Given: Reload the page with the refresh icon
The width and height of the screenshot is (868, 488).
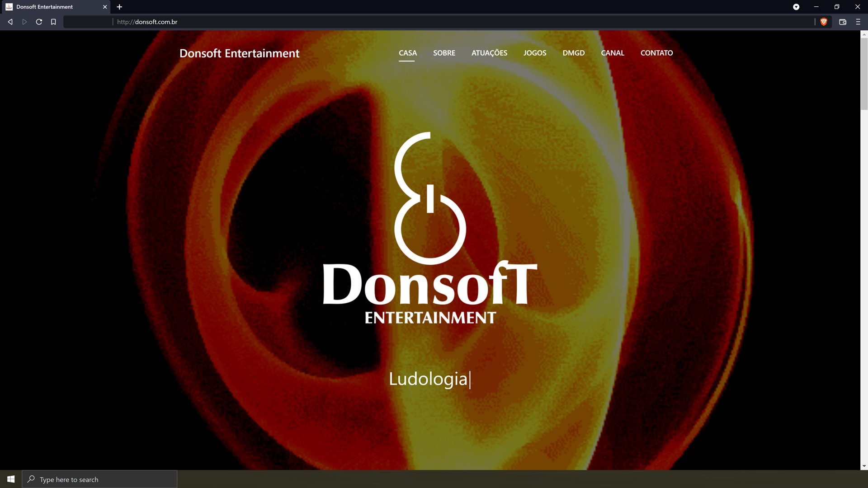Looking at the screenshot, I should point(39,22).
